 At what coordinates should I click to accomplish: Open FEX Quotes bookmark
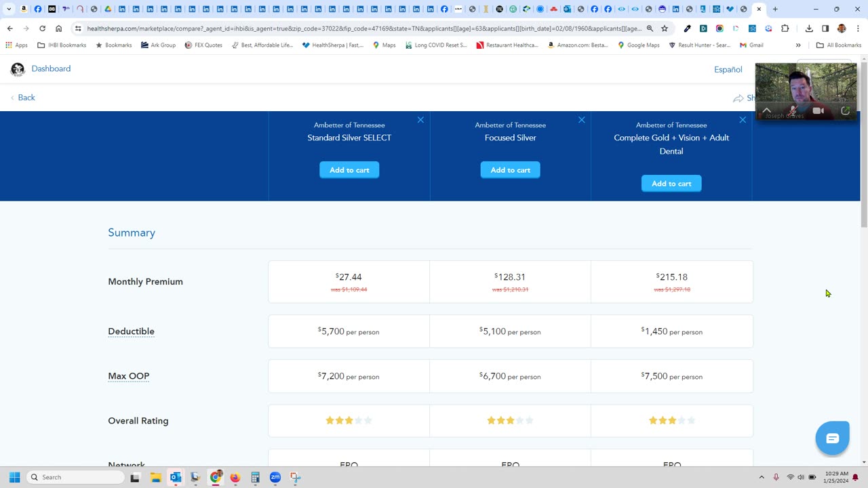pos(203,45)
